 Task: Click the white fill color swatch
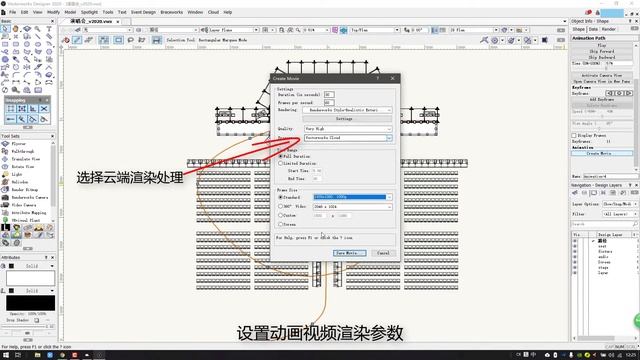pyautogui.click(x=31, y=278)
